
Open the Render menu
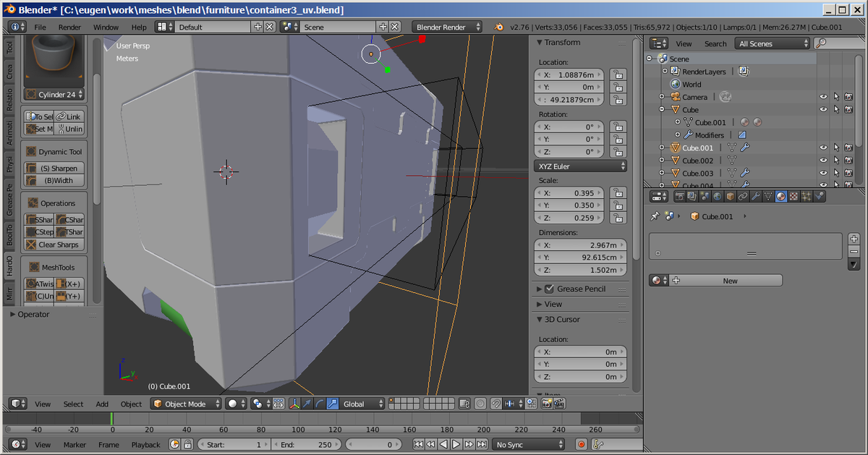point(69,27)
